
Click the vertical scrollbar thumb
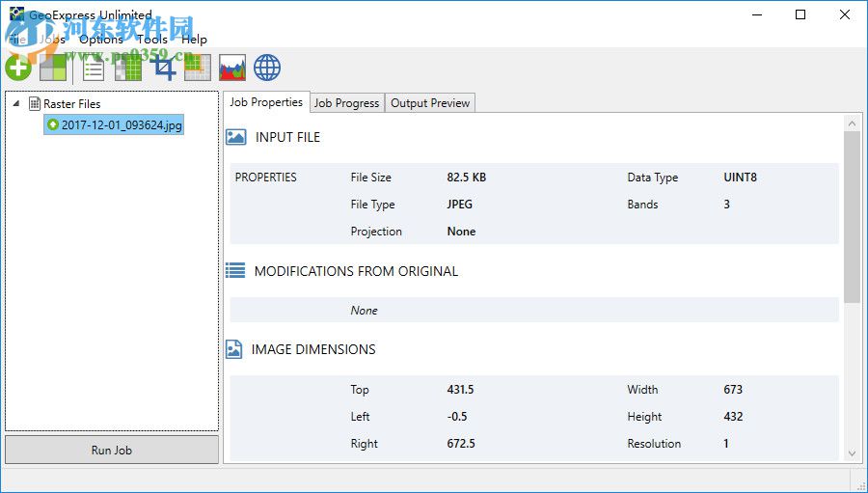852,217
